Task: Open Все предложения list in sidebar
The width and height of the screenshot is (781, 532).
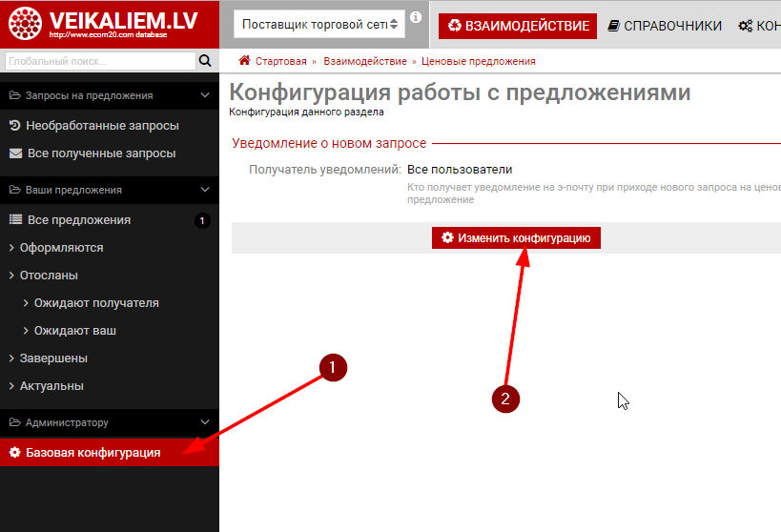Action: [x=79, y=219]
